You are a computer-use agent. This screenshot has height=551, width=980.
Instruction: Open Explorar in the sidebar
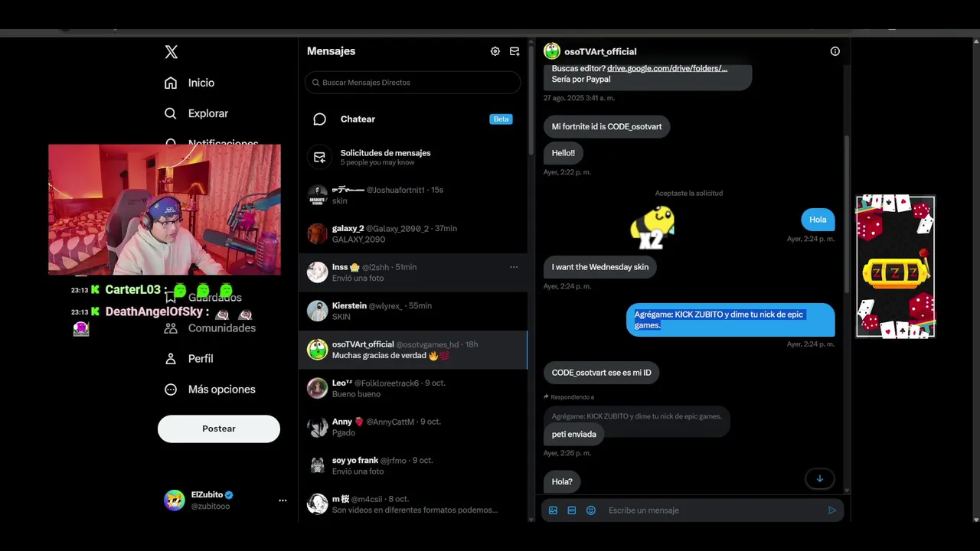click(196, 113)
